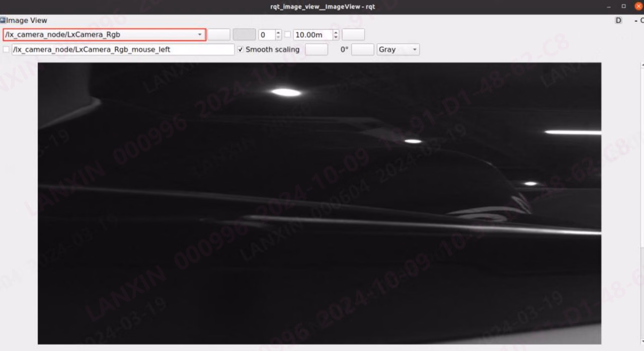This screenshot has width=644, height=351.
Task: Close the rqt window with orange X
Action: (638, 7)
